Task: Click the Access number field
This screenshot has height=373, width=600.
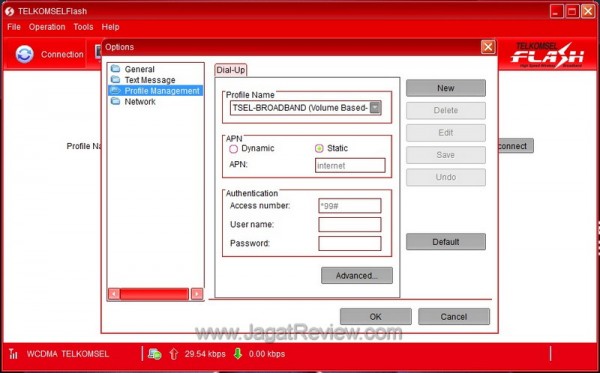Action: 350,206
